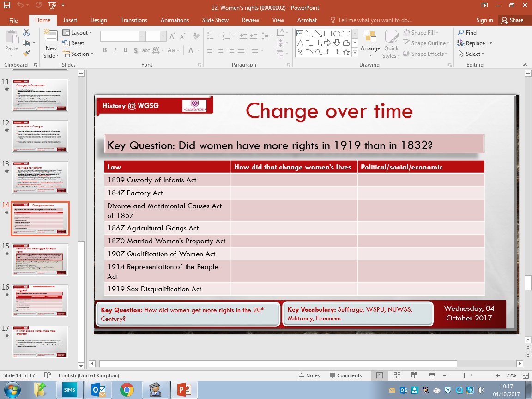Image resolution: width=532 pixels, height=399 pixels.
Task: Toggle Bold formatting
Action: [x=105, y=50]
